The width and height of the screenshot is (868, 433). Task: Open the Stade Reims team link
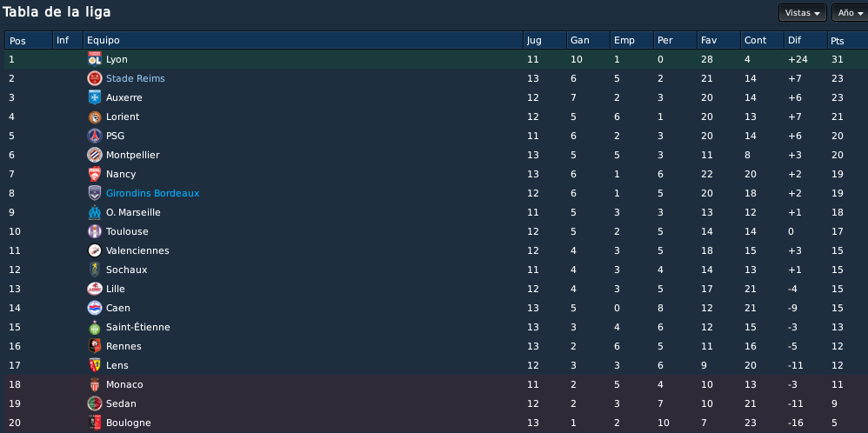click(x=135, y=78)
